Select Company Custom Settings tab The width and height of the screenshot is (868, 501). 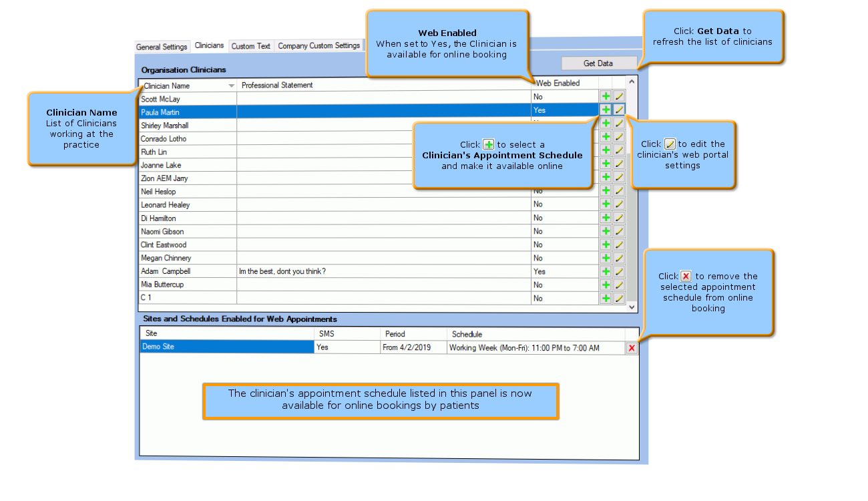click(x=318, y=46)
